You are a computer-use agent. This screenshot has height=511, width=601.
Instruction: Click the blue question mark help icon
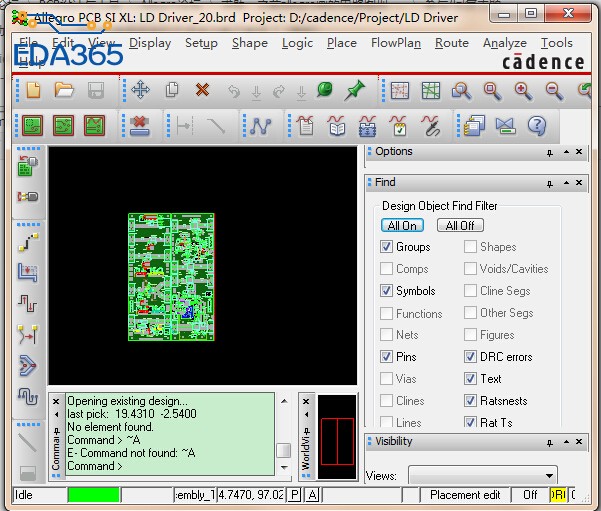[x=537, y=126]
